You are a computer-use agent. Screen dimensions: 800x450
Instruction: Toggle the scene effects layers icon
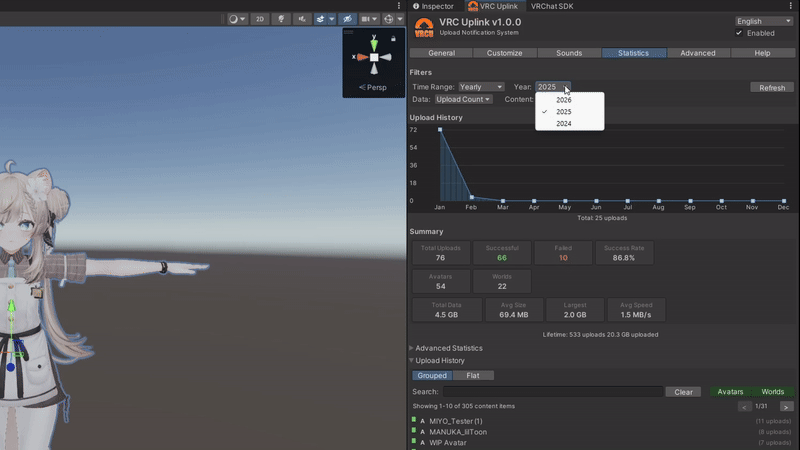(x=320, y=19)
